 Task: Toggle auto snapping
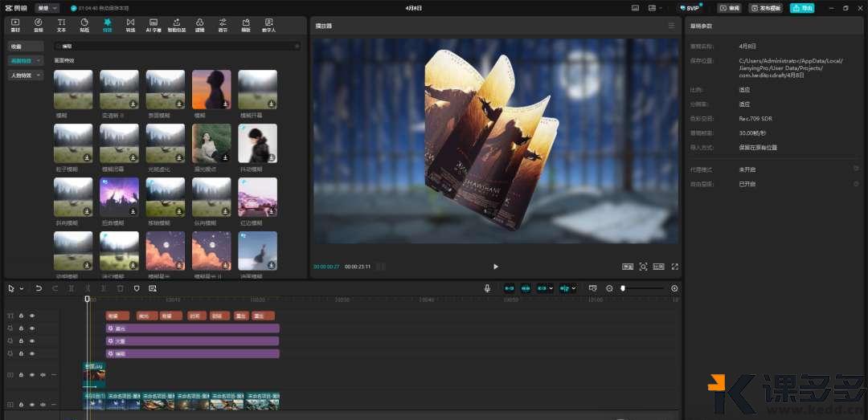tap(526, 288)
